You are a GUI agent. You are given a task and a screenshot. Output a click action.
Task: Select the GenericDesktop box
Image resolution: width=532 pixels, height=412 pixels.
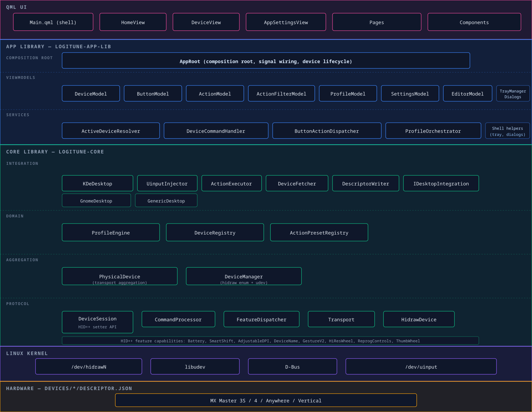166,201
